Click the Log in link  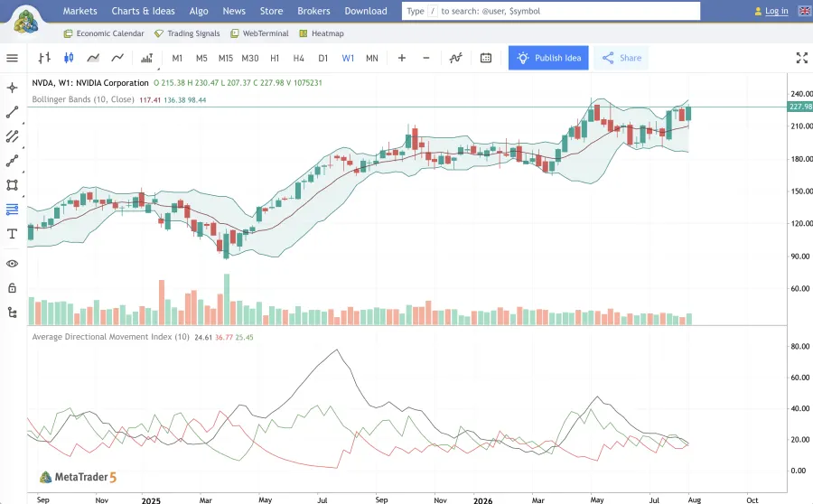(x=776, y=11)
